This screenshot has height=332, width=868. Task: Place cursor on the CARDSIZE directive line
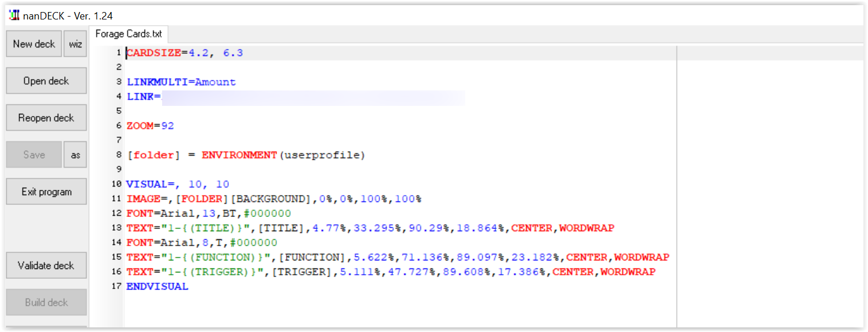click(172, 52)
